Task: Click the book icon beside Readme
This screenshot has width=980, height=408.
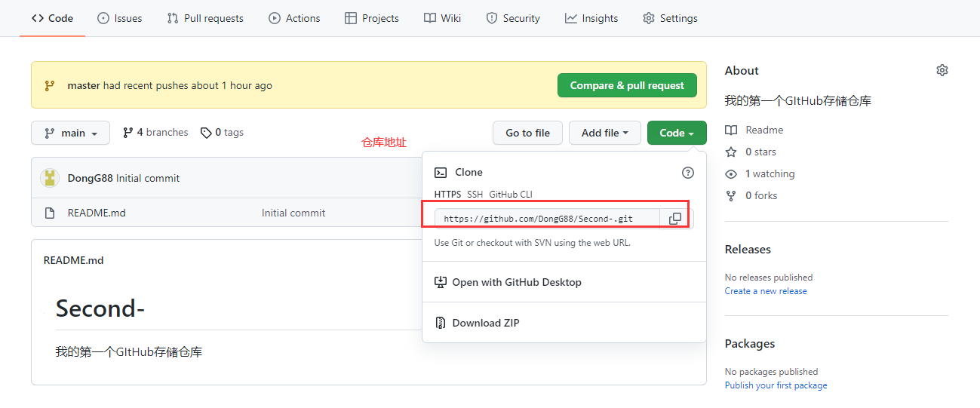Action: click(730, 130)
